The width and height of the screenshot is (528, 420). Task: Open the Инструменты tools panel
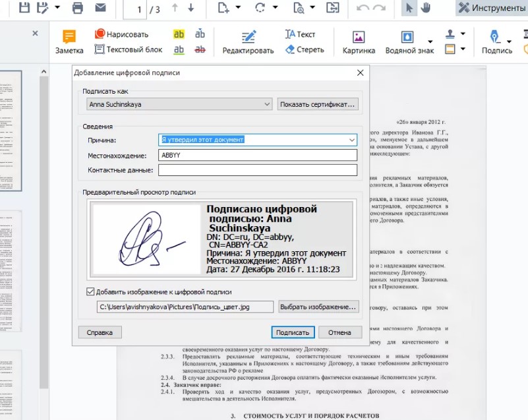(492, 9)
